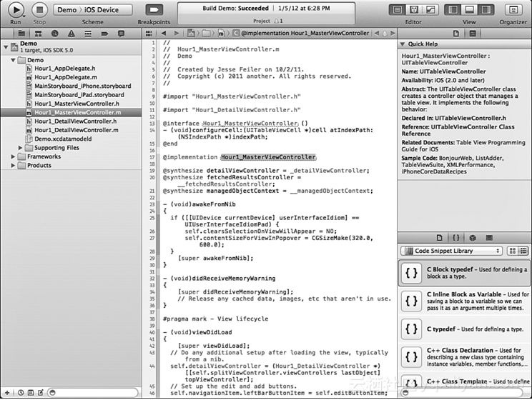Expand the Supporting Files group
Screen dimensions: 532x400
(20, 148)
